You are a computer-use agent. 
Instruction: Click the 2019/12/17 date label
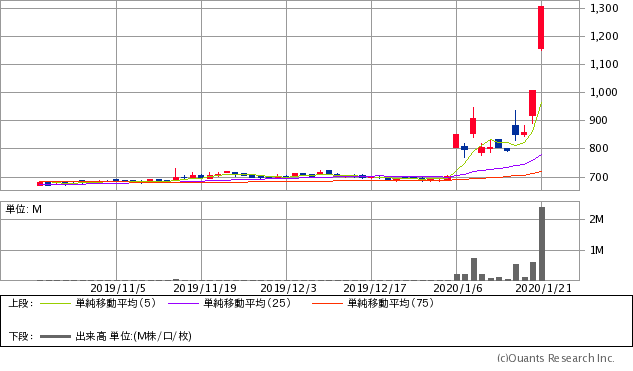pos(375,289)
